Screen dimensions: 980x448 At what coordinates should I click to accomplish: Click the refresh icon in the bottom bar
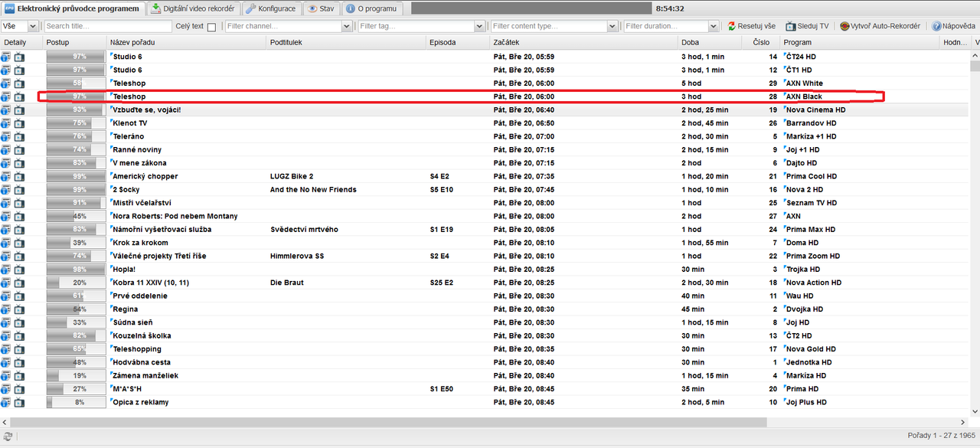(x=8, y=436)
